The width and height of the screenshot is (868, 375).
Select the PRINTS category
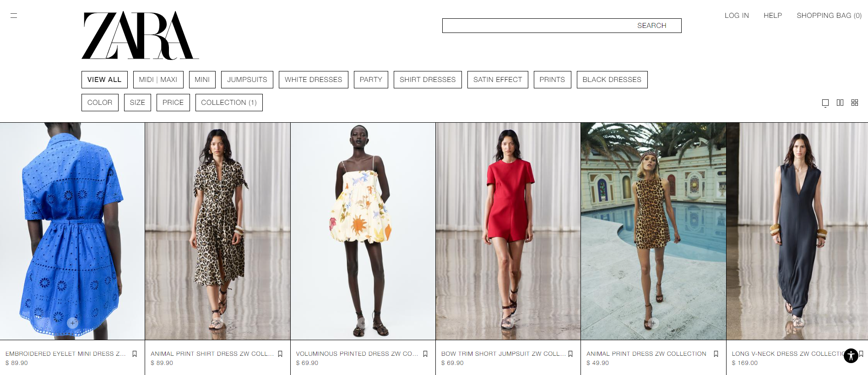click(552, 80)
